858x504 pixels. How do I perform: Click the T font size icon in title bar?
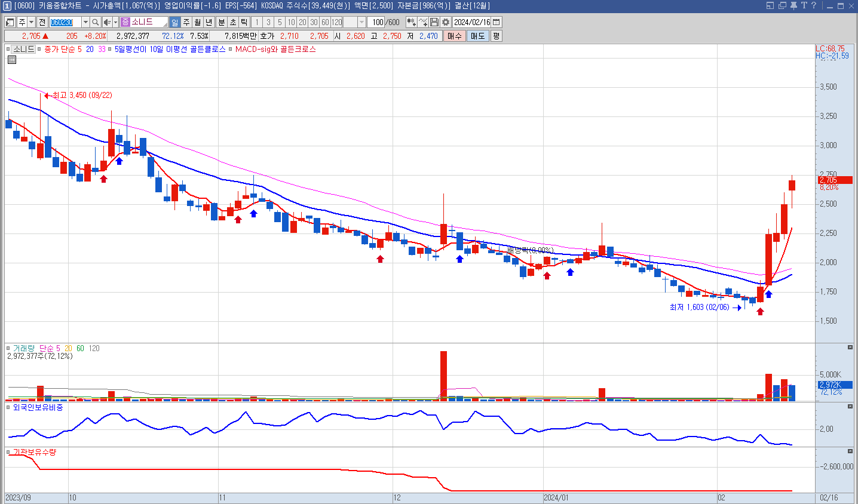804,5
